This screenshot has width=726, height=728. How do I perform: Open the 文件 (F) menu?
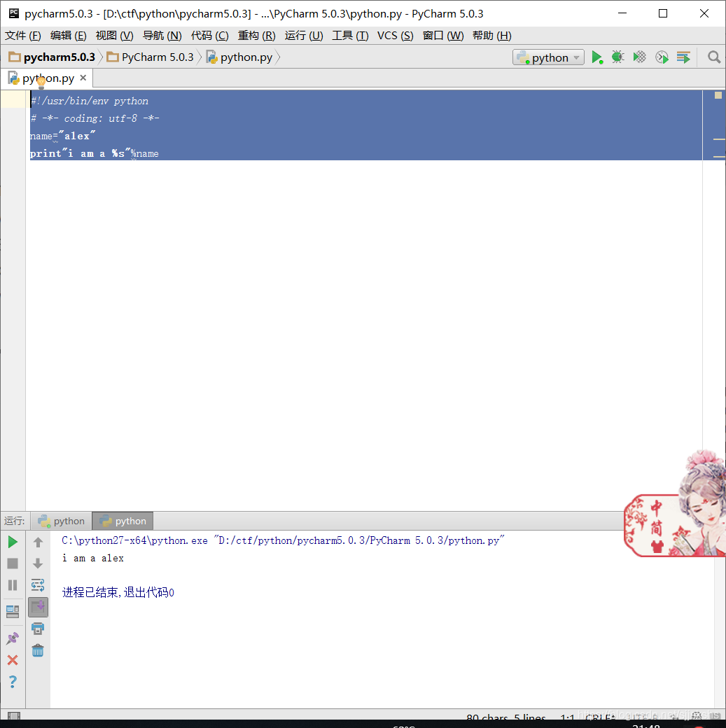coord(23,36)
